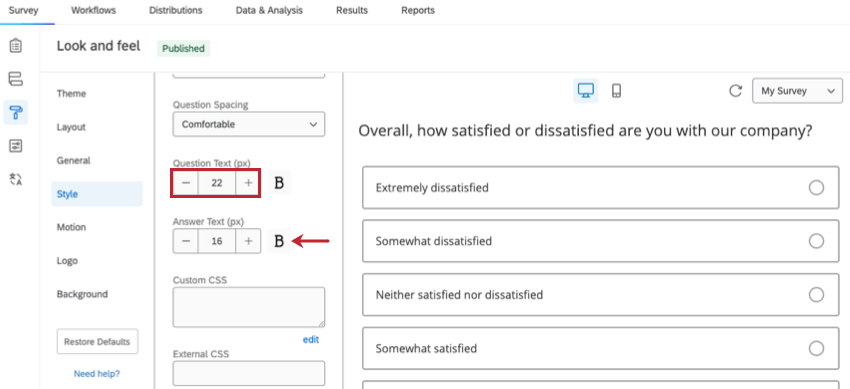850x389 pixels.
Task: Click the Published status badge
Action: pyautogui.click(x=183, y=48)
